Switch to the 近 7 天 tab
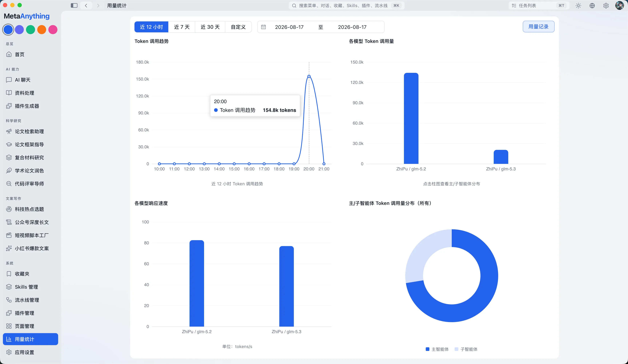Image resolution: width=628 pixels, height=364 pixels. pos(182,27)
